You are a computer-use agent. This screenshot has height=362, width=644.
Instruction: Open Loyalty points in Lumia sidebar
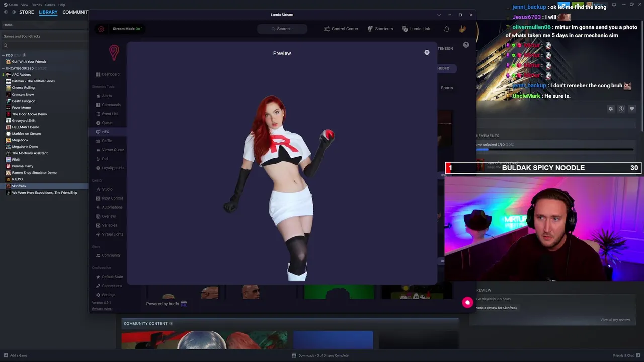click(110, 168)
